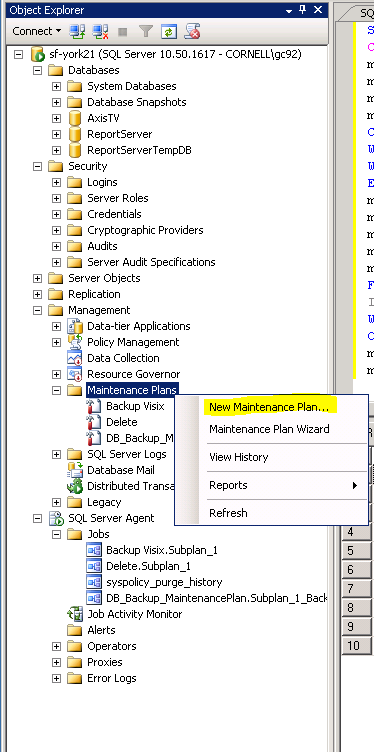Select the Policy Management icon
The width and height of the screenshot is (374, 752).
pos(75,342)
